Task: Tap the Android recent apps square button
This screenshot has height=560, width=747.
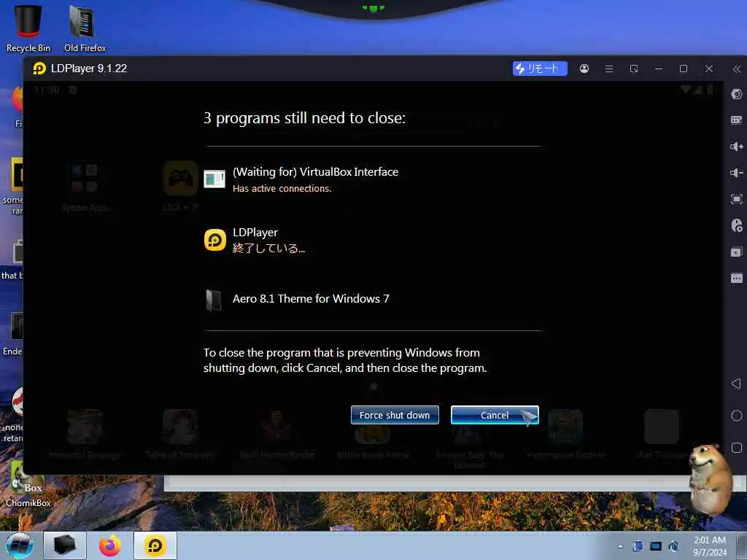Action: click(737, 448)
